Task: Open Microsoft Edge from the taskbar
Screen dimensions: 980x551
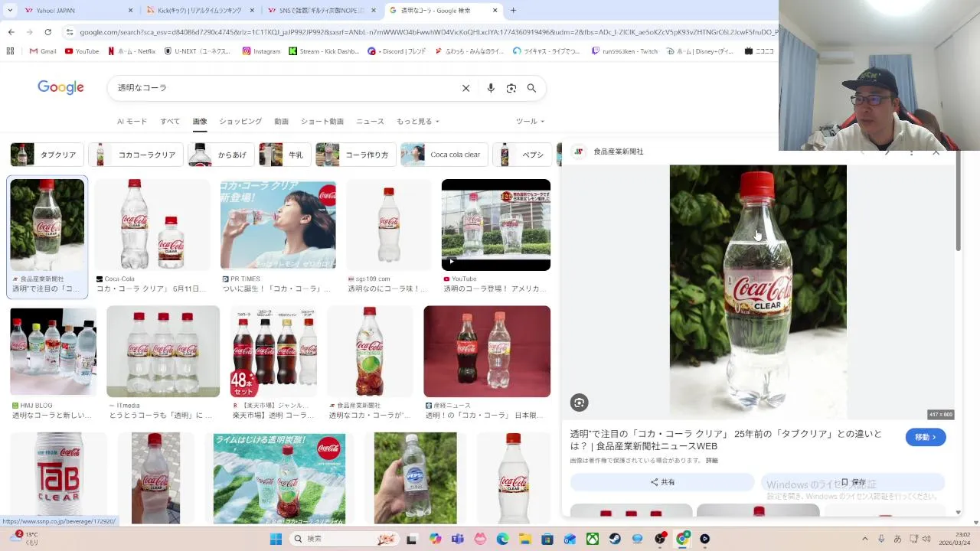Action: [502, 539]
